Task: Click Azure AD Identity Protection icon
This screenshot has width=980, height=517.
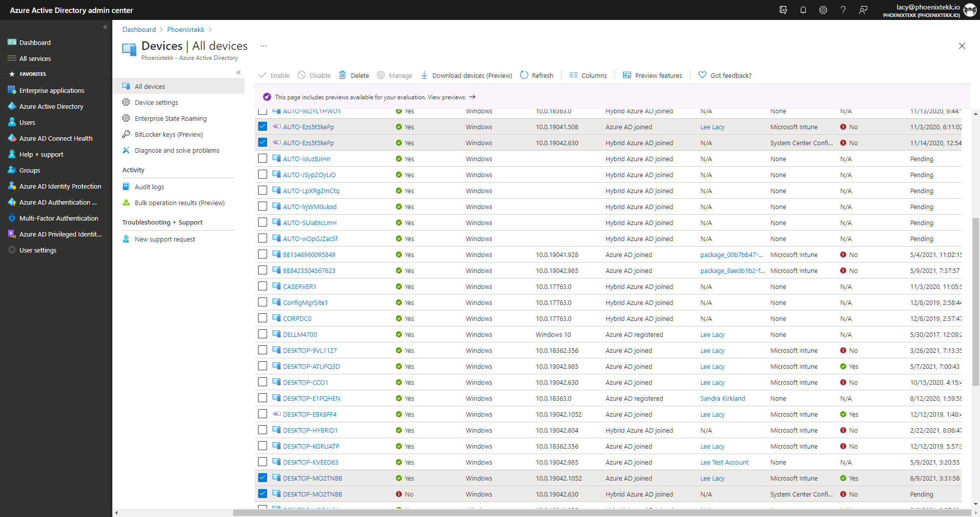Action: pyautogui.click(x=12, y=186)
